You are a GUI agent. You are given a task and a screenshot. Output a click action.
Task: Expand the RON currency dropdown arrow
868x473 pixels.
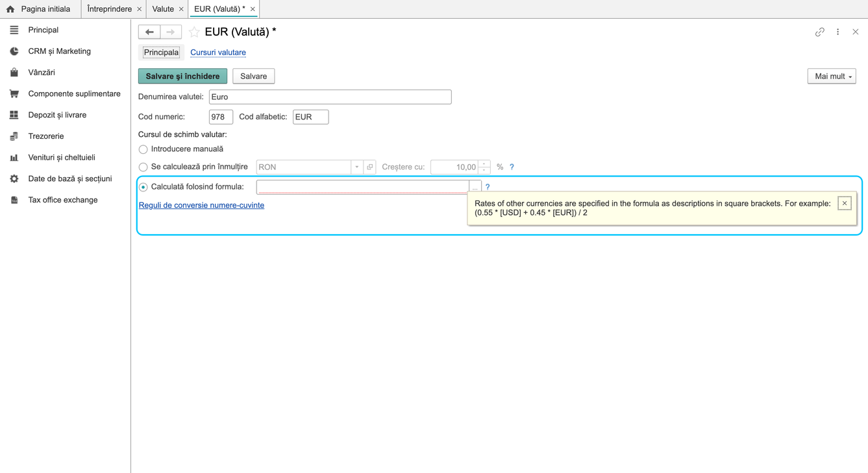(x=357, y=167)
